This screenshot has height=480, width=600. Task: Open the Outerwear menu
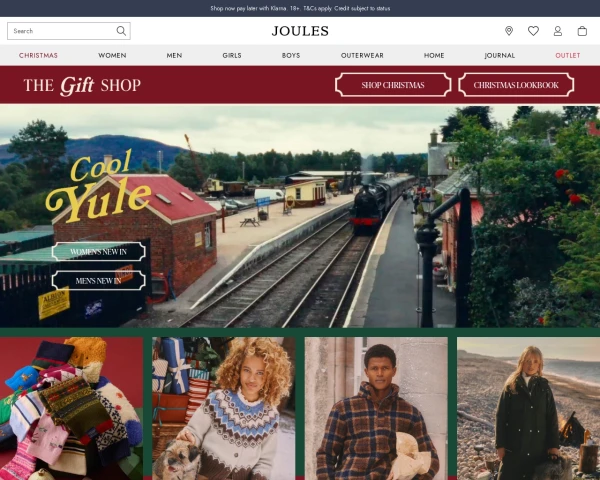(x=362, y=56)
